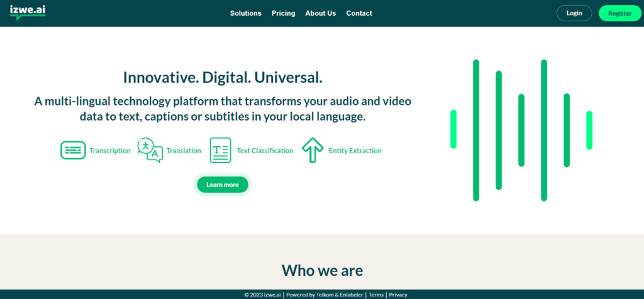Click the izwe.ai logo
The image size is (644, 299).
pyautogui.click(x=27, y=12)
